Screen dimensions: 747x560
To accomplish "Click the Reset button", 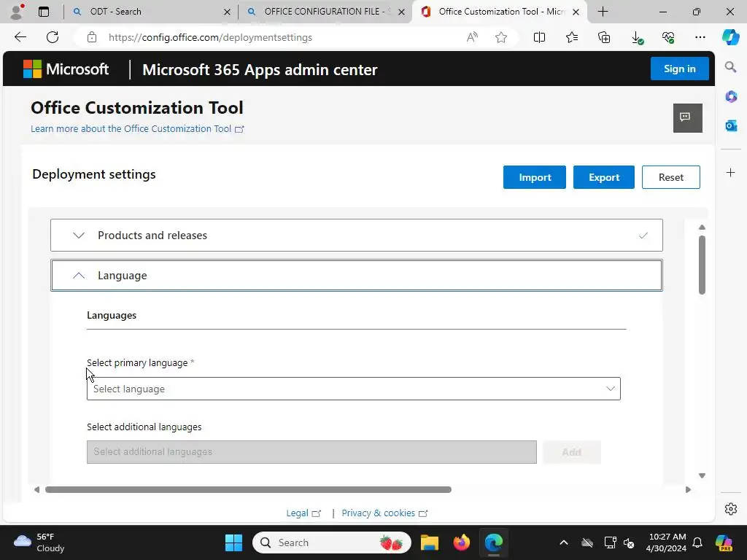I will [671, 177].
